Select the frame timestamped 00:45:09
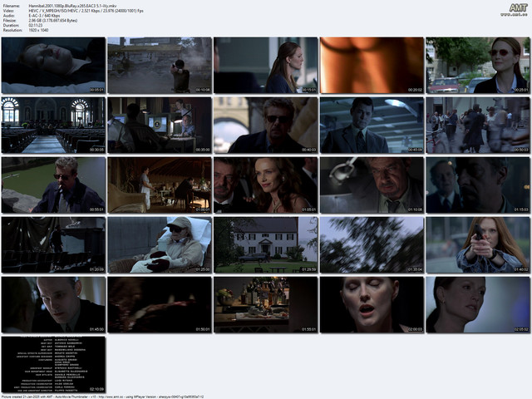532x399 pixels. [372, 126]
